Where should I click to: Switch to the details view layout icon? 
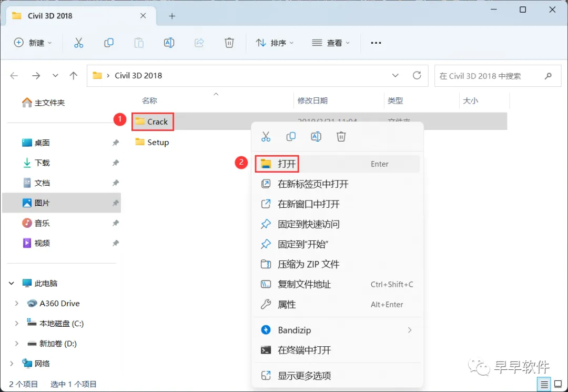pyautogui.click(x=544, y=384)
